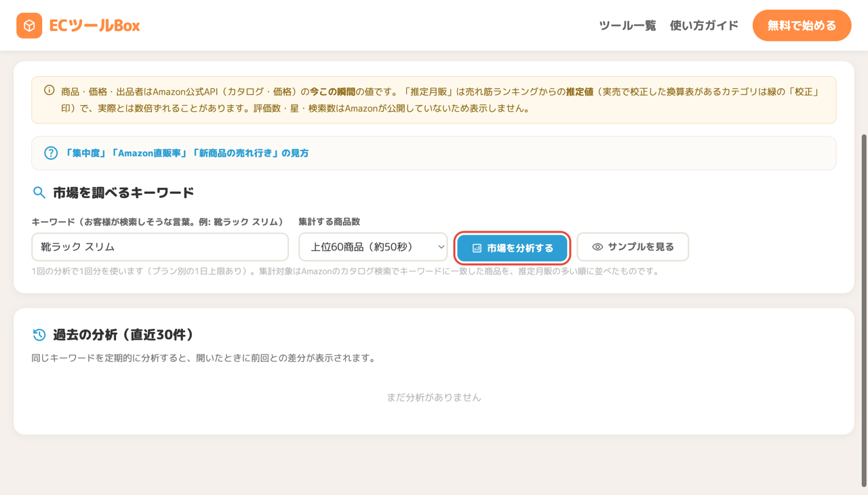Click the 市場を調べるキーワード heading
Screen dimensions: 868x495
123,193
